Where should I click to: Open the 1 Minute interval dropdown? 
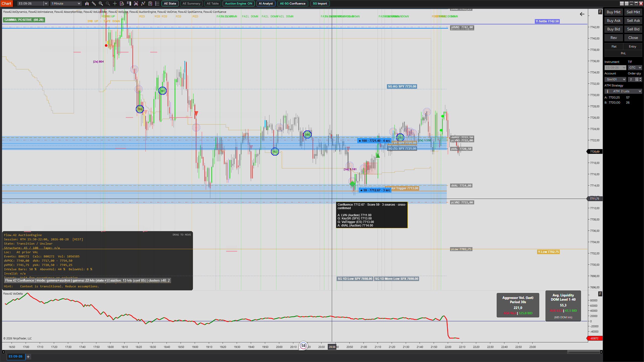66,4
